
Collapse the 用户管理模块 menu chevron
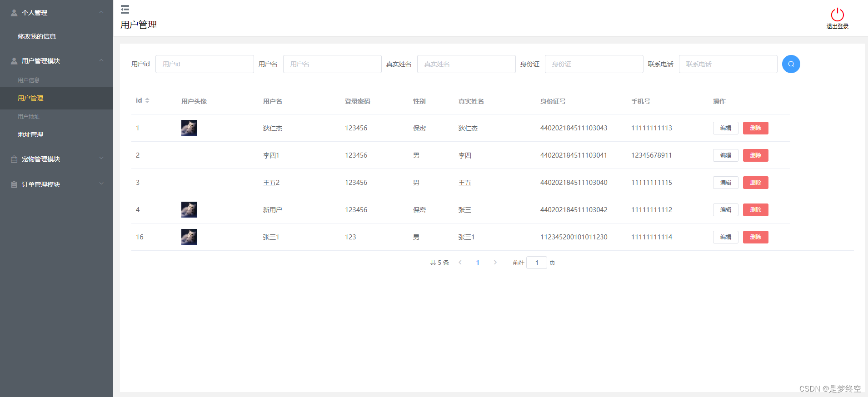tap(101, 60)
